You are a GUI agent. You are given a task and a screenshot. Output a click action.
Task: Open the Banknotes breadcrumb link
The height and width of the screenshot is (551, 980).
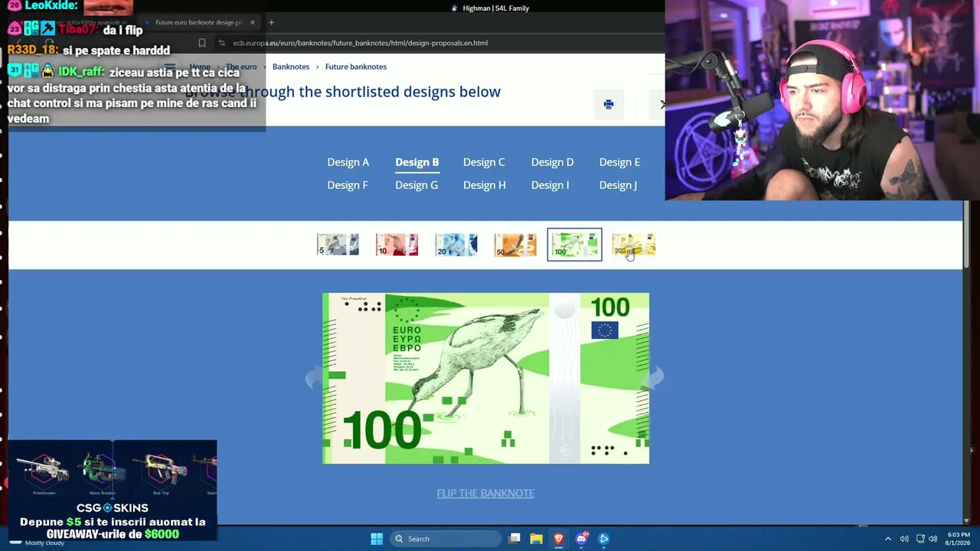pos(291,67)
